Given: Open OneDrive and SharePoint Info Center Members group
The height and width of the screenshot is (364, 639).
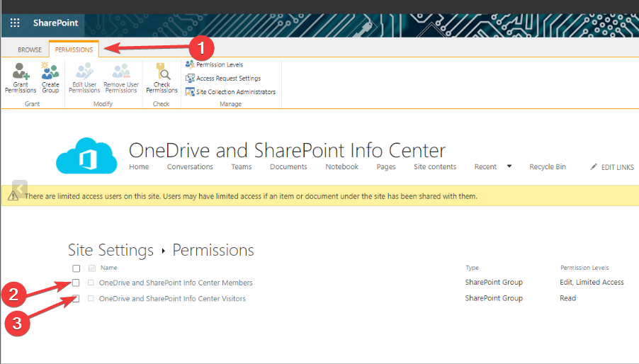Looking at the screenshot, I should [x=176, y=283].
